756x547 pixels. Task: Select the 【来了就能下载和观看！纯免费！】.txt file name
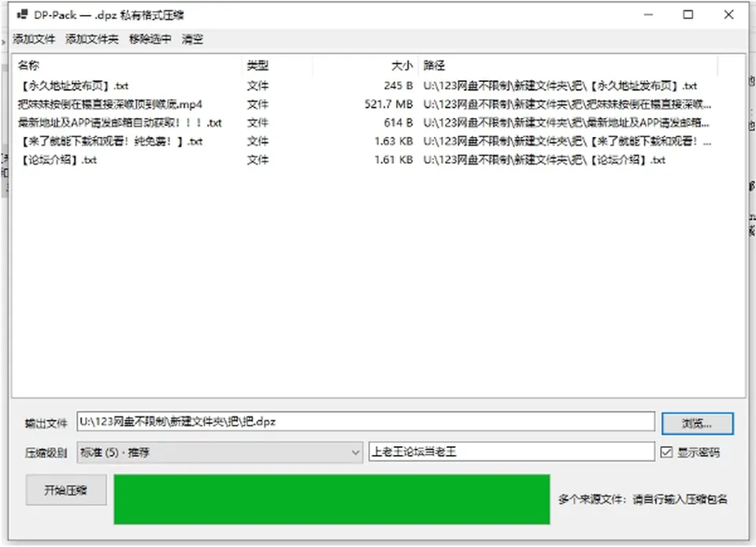pyautogui.click(x=110, y=141)
